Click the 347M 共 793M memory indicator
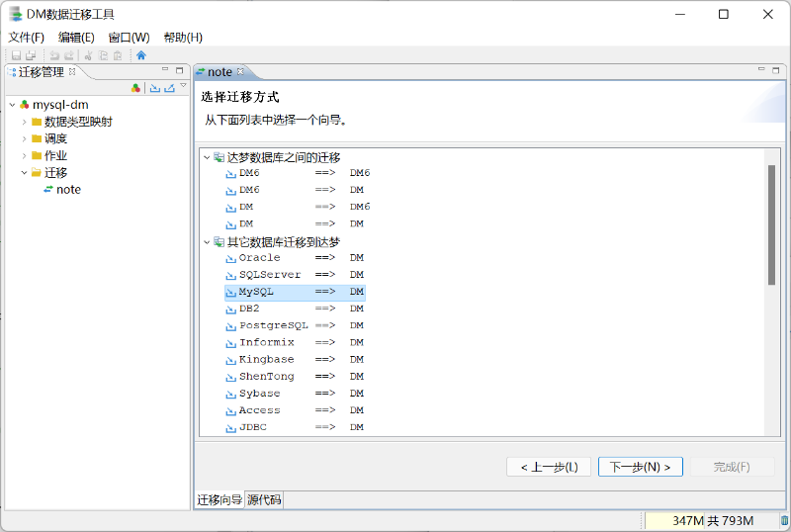Screen dimensions: 791x532 click(711, 520)
